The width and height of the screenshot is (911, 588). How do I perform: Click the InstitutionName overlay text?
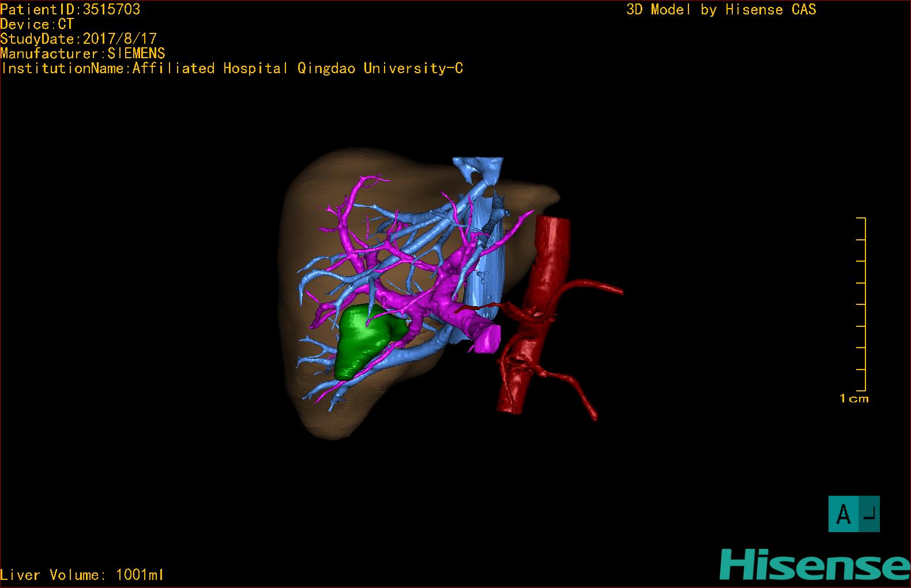[232, 69]
